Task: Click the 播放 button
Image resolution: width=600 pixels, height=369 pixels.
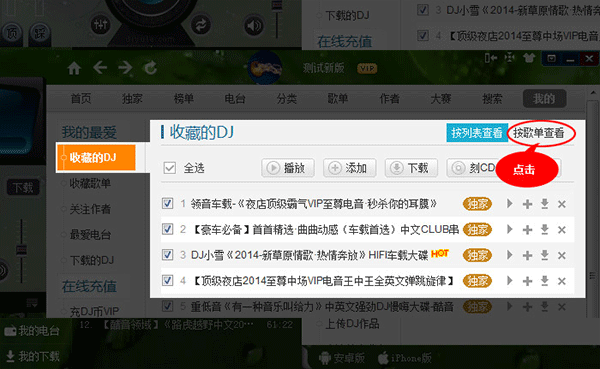Action: tap(288, 168)
